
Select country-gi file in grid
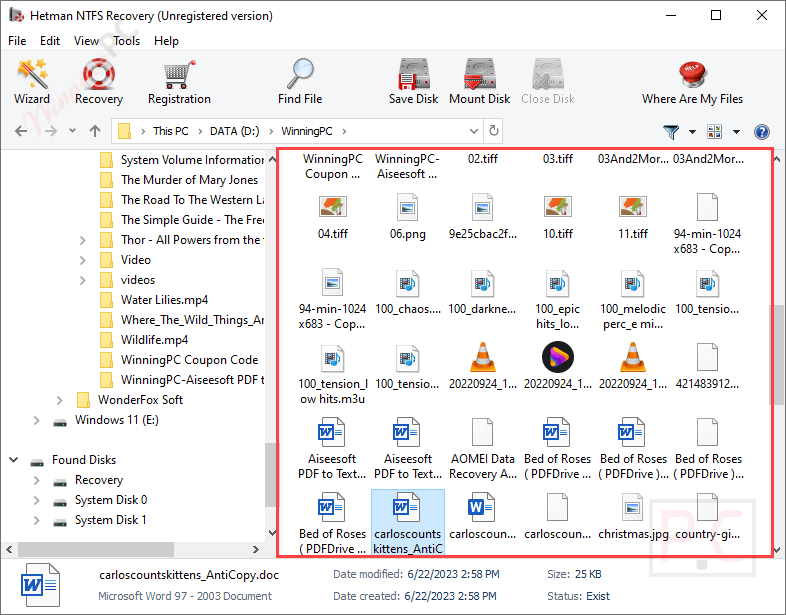(x=707, y=517)
